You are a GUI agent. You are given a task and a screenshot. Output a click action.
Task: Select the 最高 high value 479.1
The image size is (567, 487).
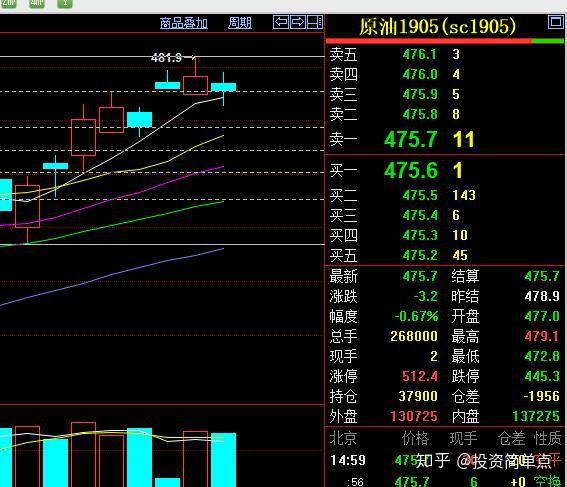pyautogui.click(x=542, y=337)
